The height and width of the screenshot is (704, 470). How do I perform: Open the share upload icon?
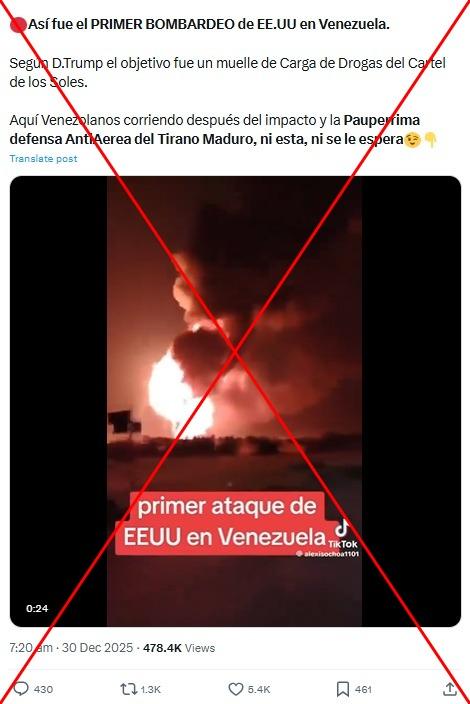click(450, 688)
